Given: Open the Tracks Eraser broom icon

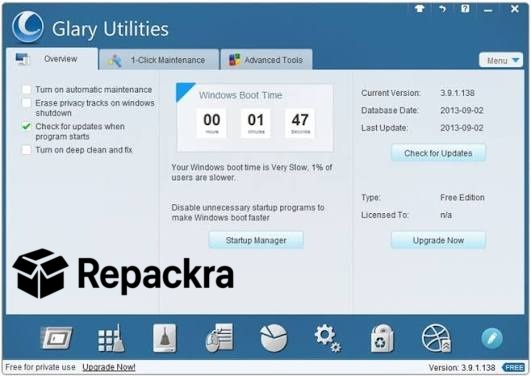Looking at the screenshot, I should tap(165, 338).
